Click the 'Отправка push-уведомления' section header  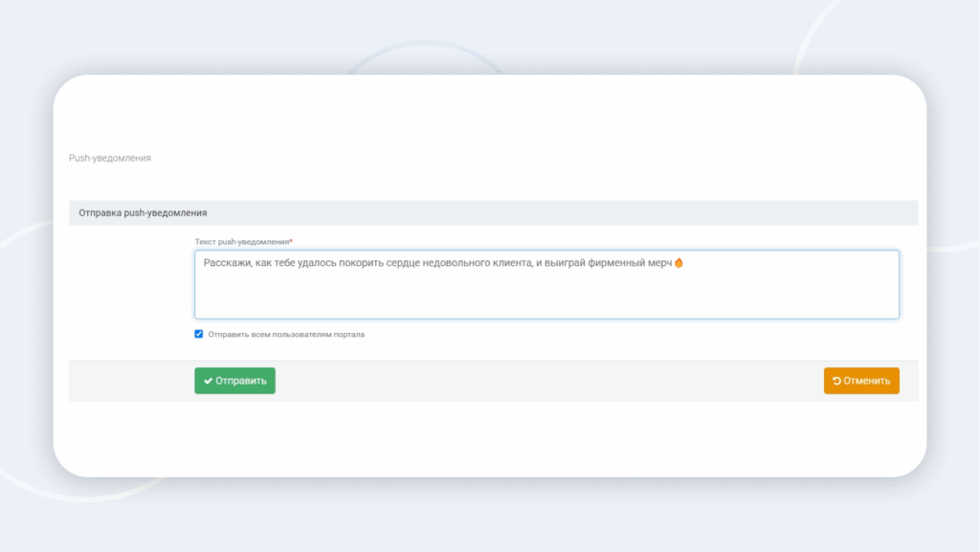tap(143, 212)
